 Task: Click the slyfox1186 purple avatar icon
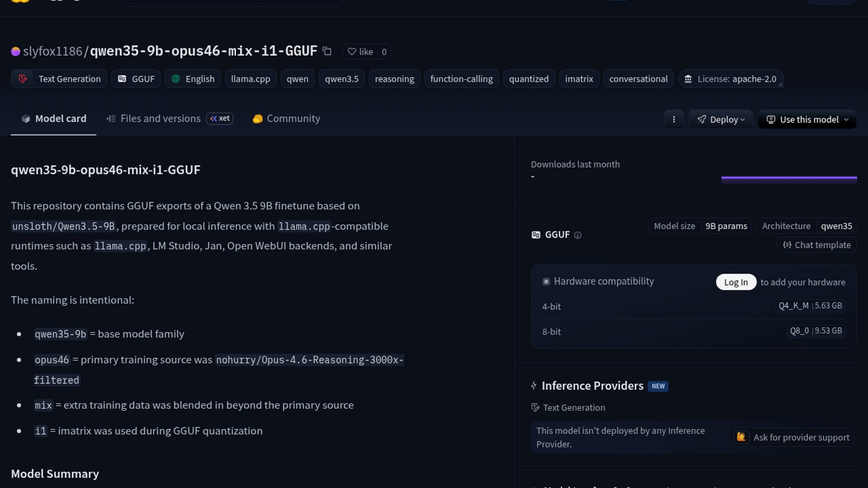coord(15,52)
